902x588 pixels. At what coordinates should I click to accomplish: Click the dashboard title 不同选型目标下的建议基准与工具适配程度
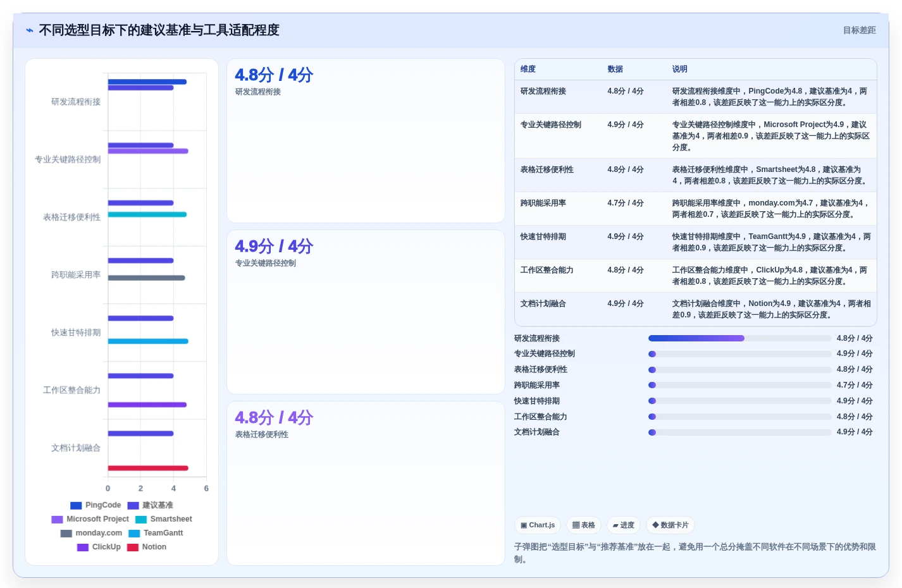(159, 30)
